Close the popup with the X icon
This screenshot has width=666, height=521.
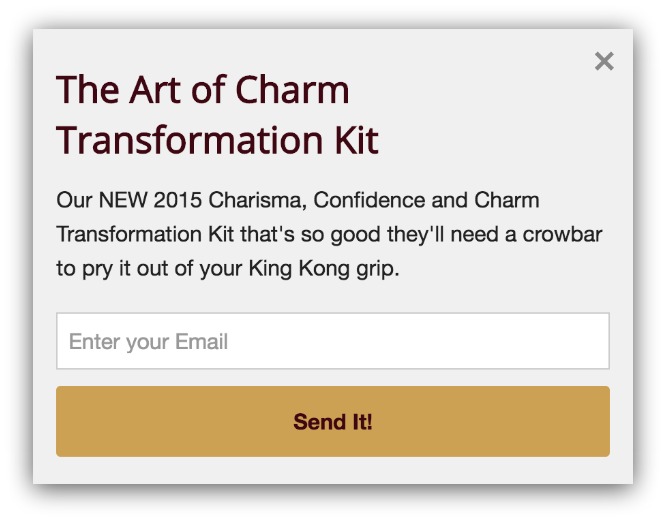click(x=604, y=61)
